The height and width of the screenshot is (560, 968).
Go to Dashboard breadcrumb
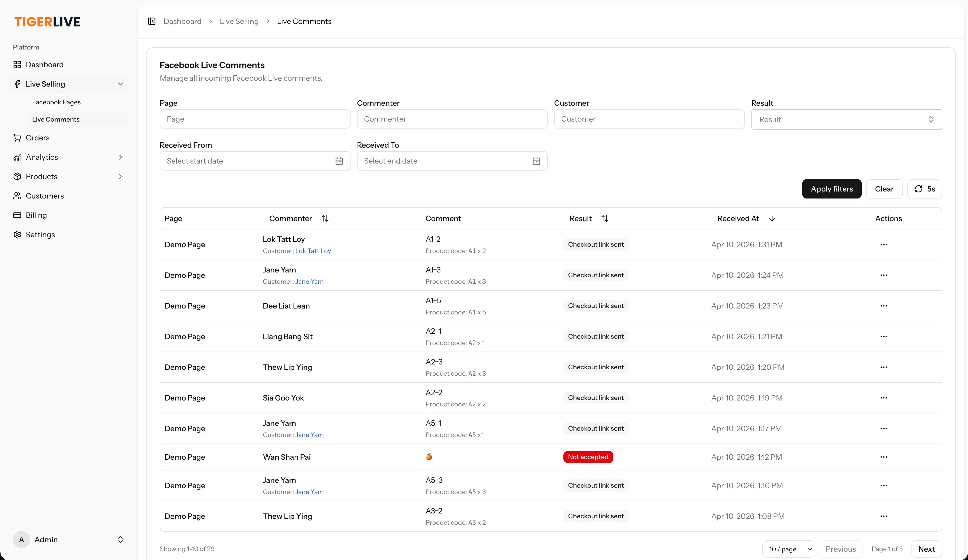(x=182, y=21)
